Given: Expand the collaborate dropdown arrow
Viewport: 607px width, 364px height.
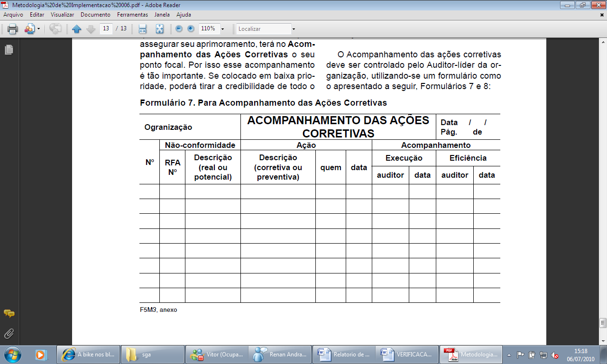Looking at the screenshot, I should (39, 29).
